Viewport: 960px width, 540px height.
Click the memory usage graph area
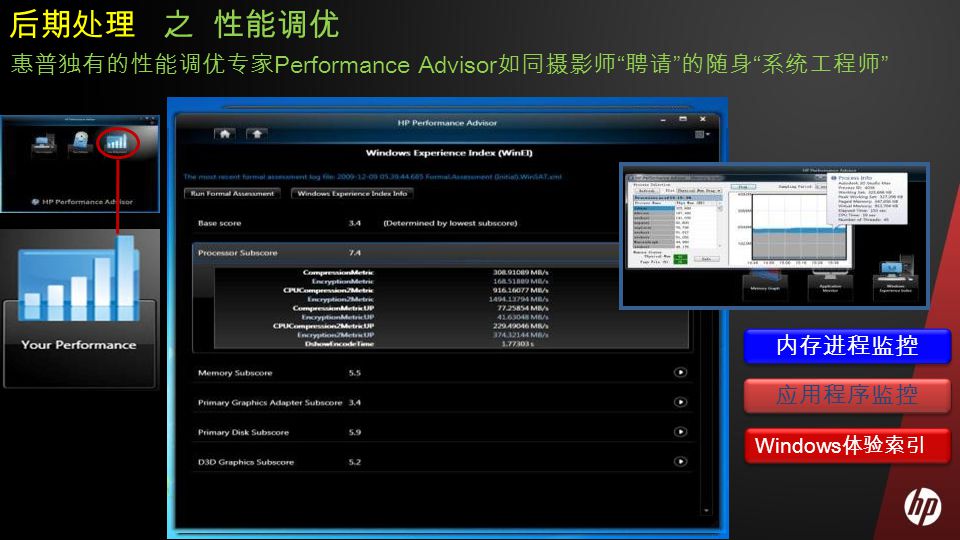tap(799, 227)
